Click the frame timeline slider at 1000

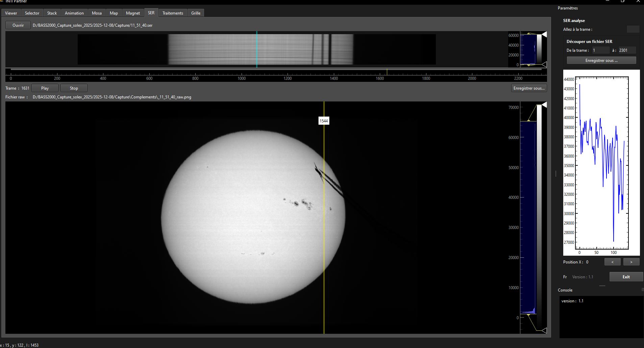(x=242, y=70)
